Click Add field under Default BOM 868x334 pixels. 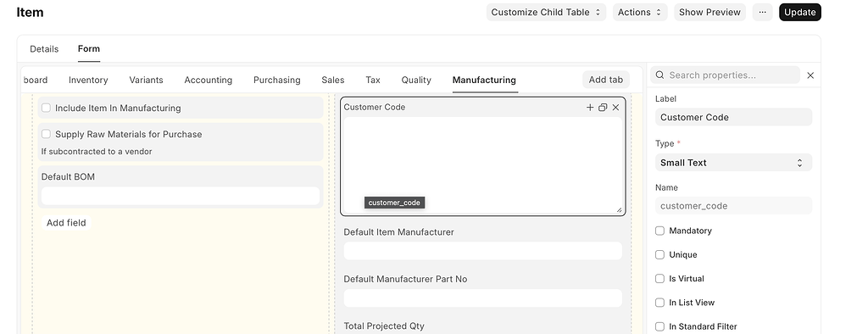(66, 223)
